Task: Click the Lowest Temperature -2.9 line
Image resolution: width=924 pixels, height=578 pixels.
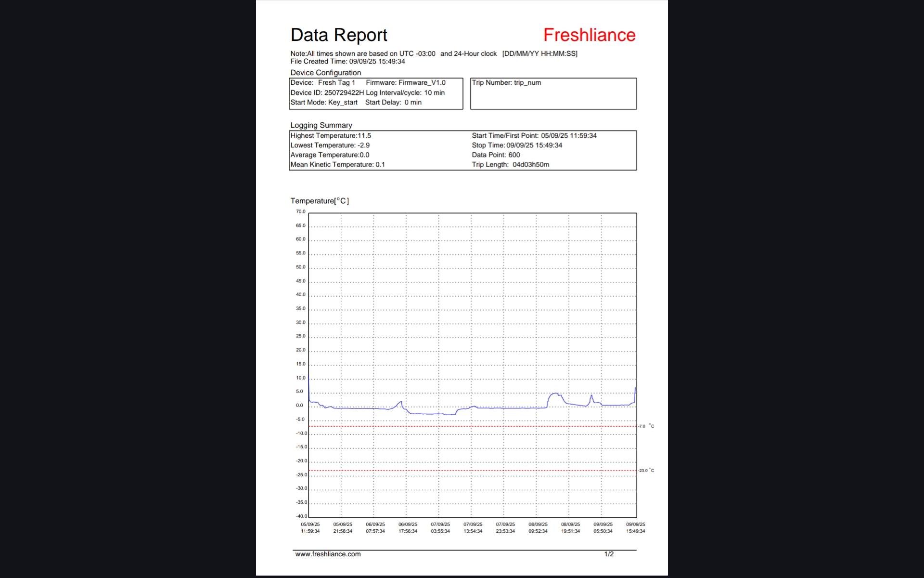Action: (330, 145)
